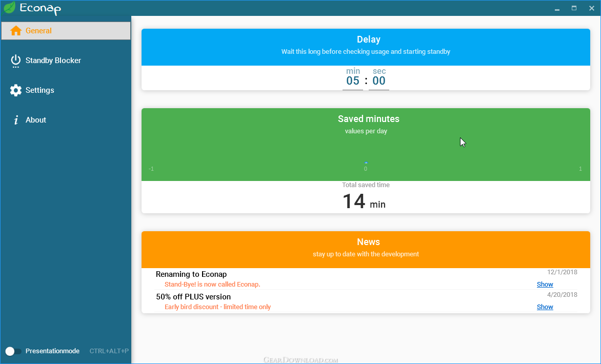Click the 'Renaming to Econap' headline
This screenshot has width=601, height=364.
(x=191, y=274)
